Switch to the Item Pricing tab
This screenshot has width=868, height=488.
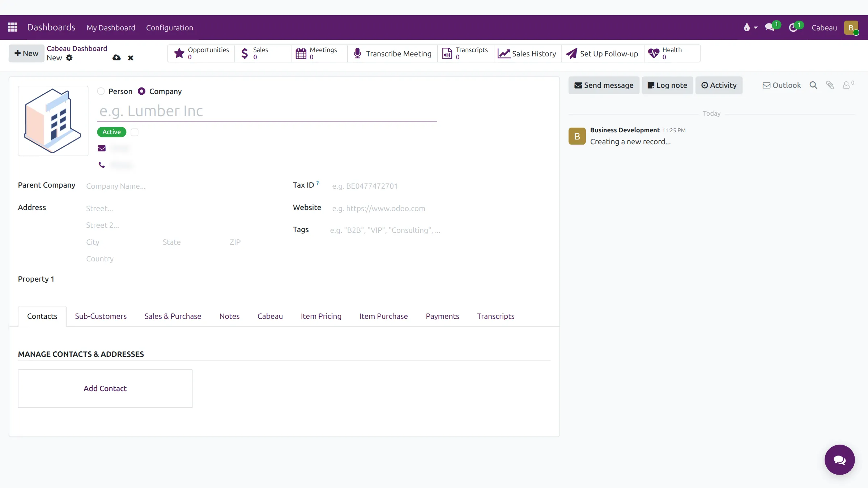click(x=321, y=316)
